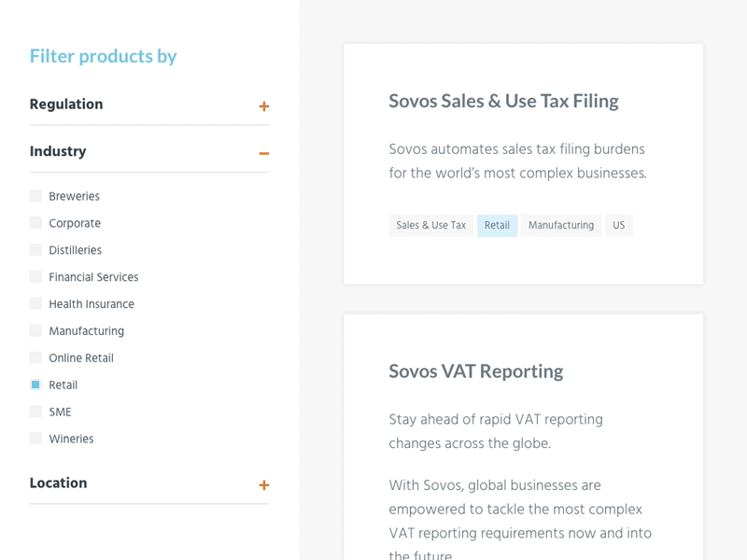
Task: Check the SME checkbox
Action: click(x=35, y=412)
